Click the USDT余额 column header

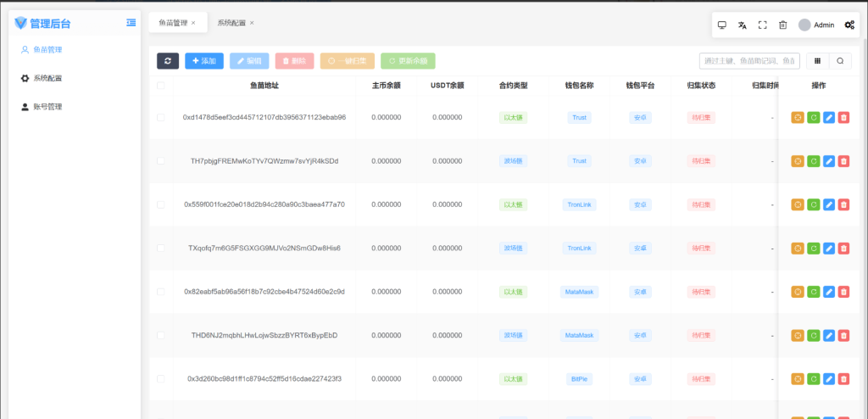(x=448, y=86)
